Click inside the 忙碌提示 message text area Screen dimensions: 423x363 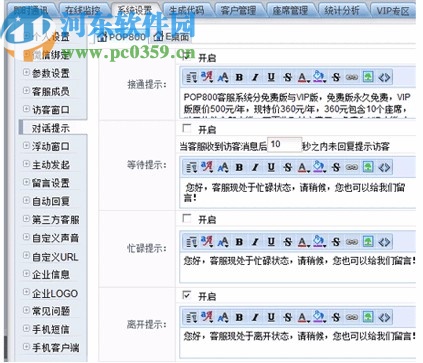[x=298, y=267]
